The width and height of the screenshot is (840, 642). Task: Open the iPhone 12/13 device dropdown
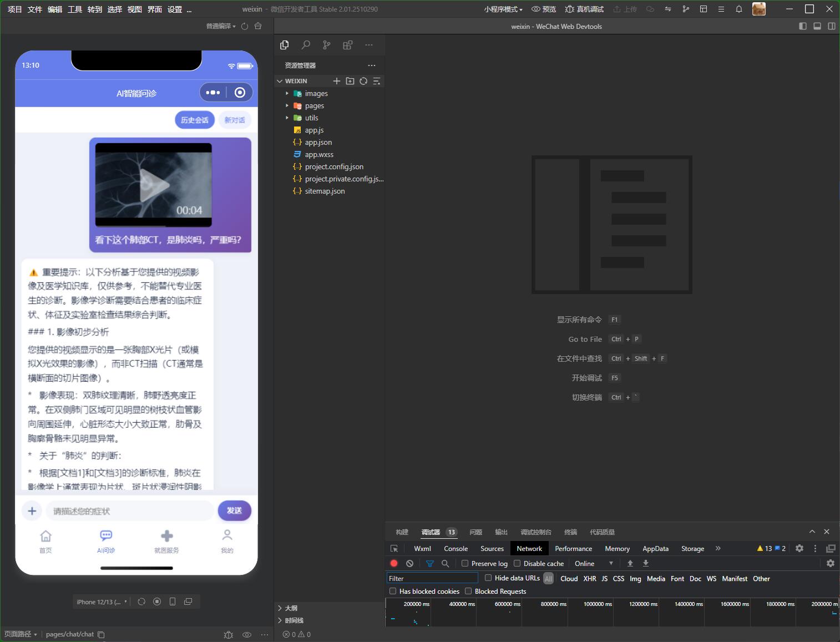(x=102, y=601)
